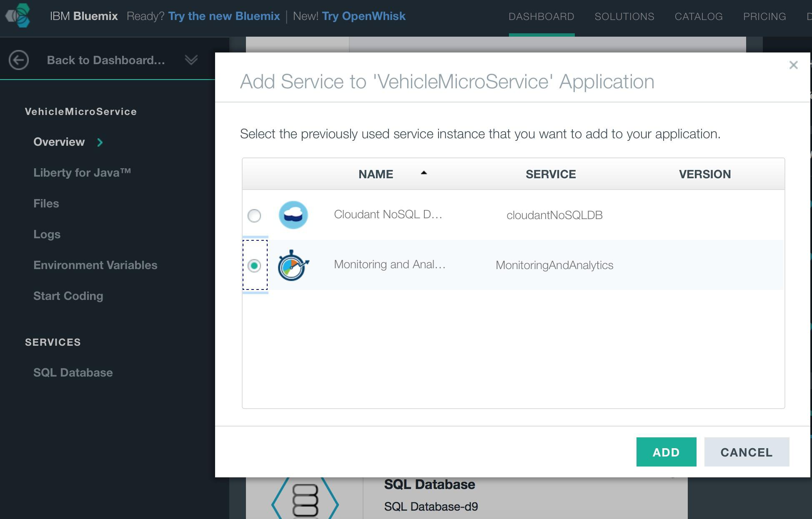812x519 pixels.
Task: Select the Monitoring and Analytics radio button
Action: [x=254, y=265]
